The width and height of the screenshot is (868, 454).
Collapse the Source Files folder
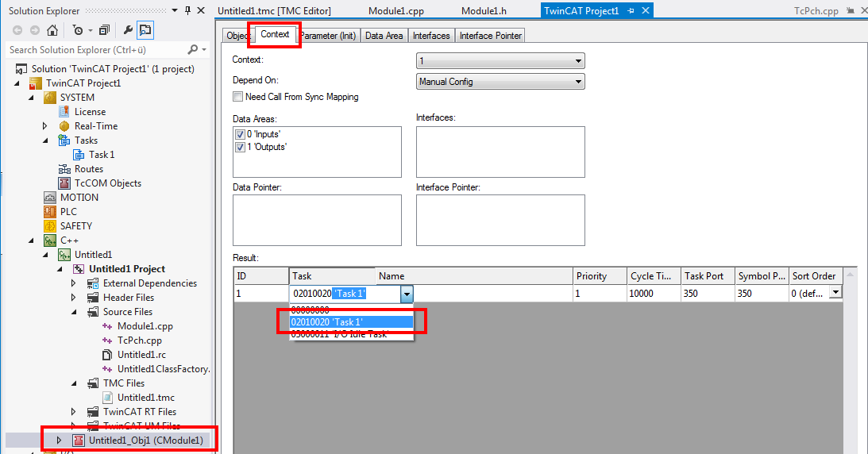[74, 312]
